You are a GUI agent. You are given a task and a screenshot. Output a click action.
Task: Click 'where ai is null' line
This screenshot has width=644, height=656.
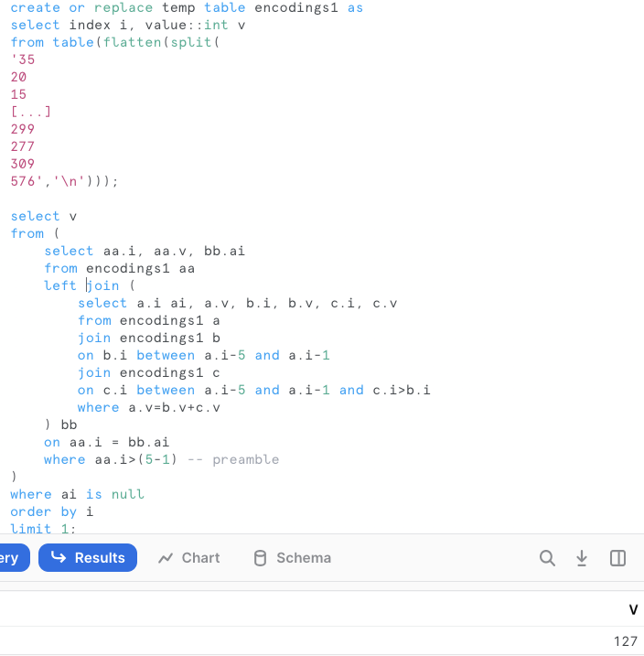point(78,494)
